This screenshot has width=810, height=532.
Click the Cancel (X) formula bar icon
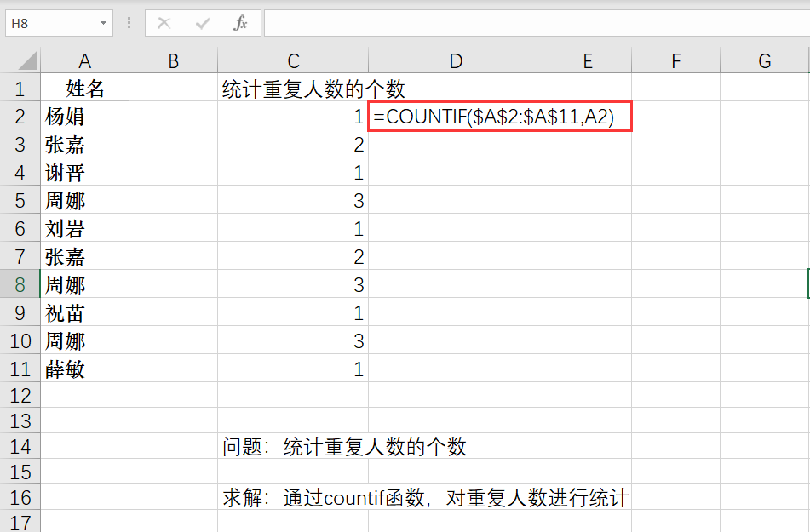pos(164,23)
